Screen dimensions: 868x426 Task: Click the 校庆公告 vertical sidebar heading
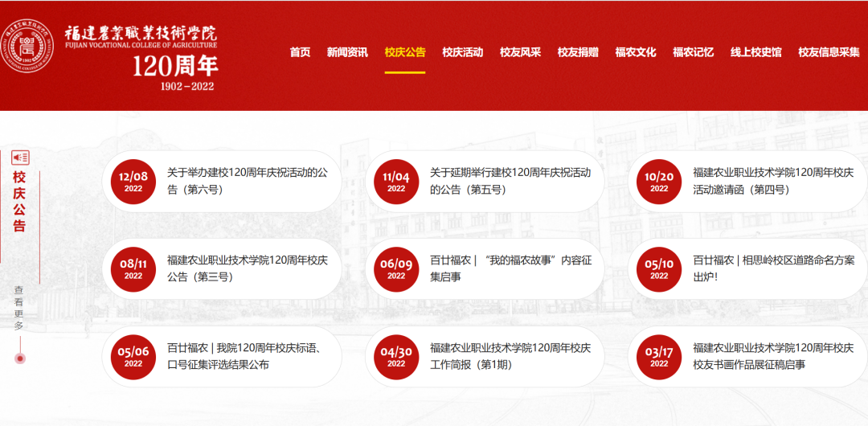coord(19,202)
